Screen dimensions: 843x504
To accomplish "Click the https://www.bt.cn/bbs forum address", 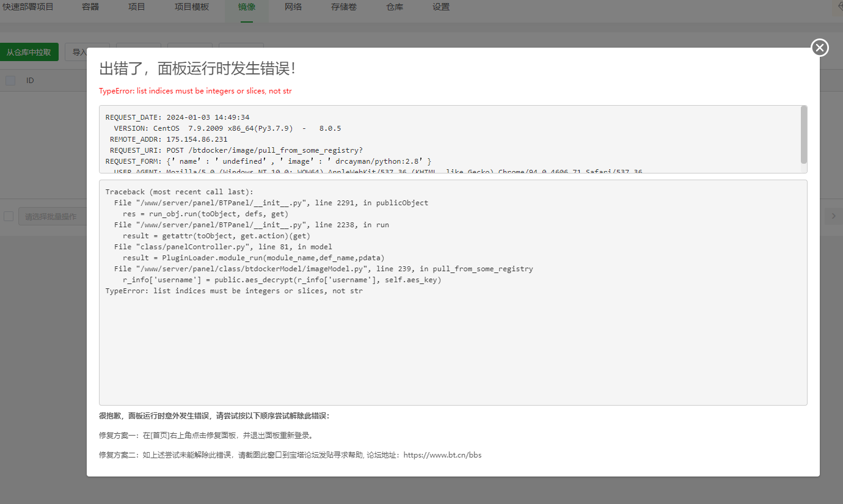I will pos(443,455).
